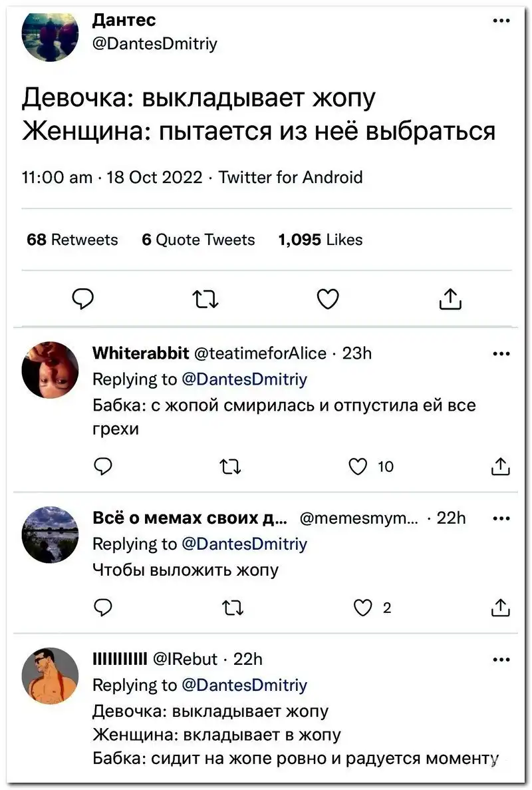Viewport: 532px width, 790px height.
Task: Retweet the 'Чтобы выложить' reply
Action: tap(231, 607)
